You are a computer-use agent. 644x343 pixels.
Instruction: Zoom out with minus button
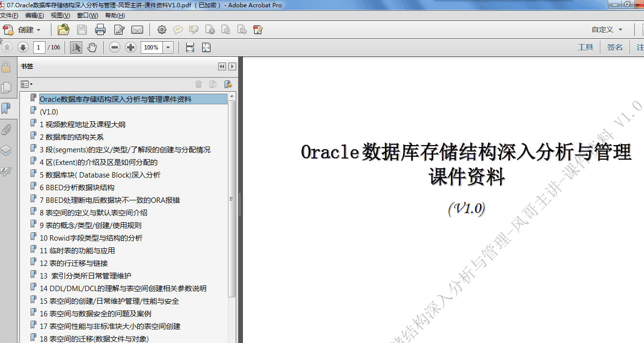pyautogui.click(x=114, y=47)
